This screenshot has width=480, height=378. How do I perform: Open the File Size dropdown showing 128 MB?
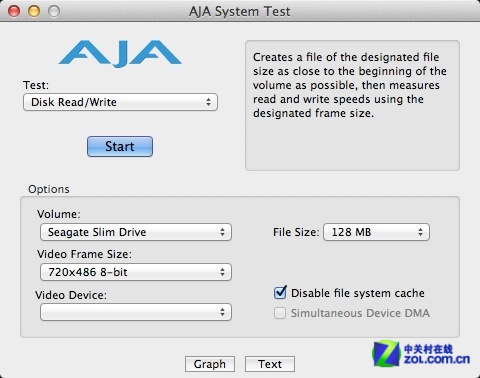tap(376, 232)
